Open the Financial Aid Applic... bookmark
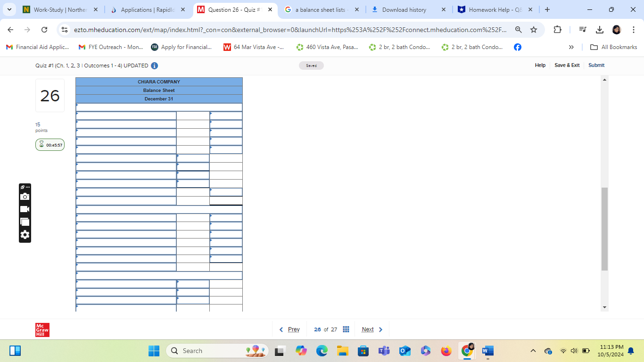 pos(38,47)
